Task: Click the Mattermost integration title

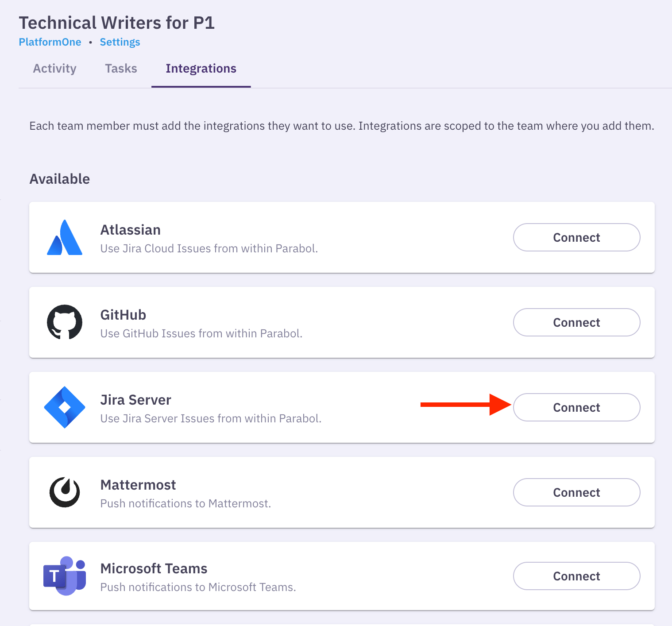Action: (x=138, y=485)
